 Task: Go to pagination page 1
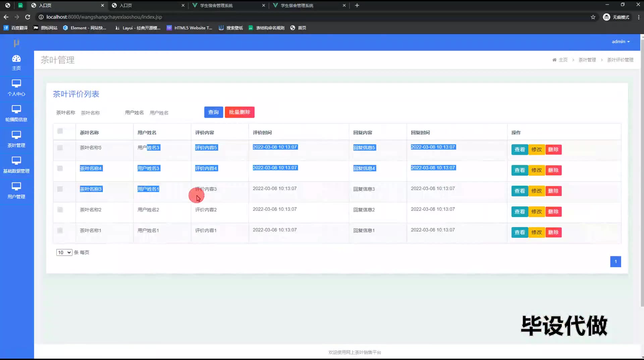(615, 262)
